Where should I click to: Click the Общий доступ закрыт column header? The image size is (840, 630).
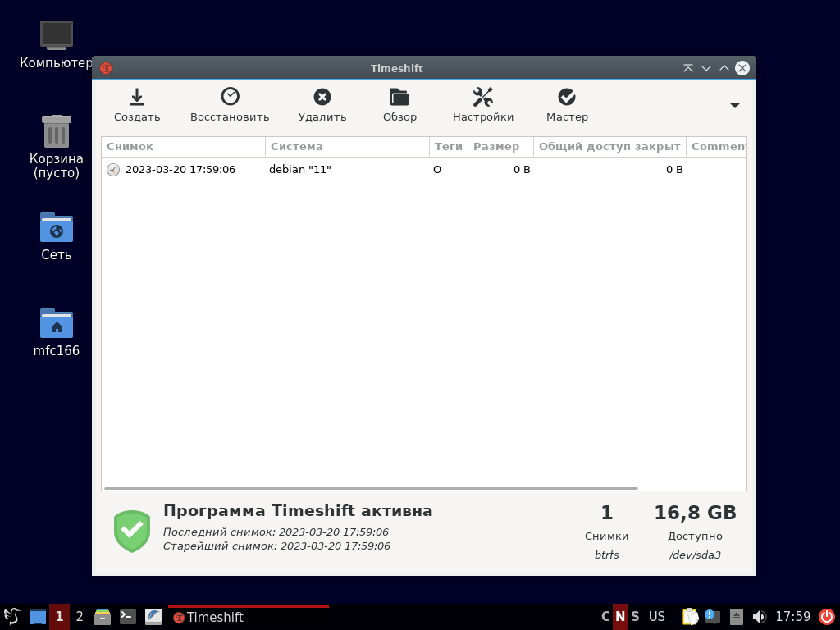click(x=609, y=147)
